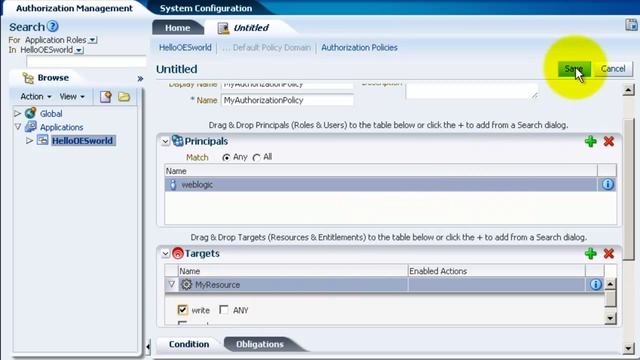Click the Browse panel double-arrow expander
This screenshot has width=640, height=360.
[140, 78]
